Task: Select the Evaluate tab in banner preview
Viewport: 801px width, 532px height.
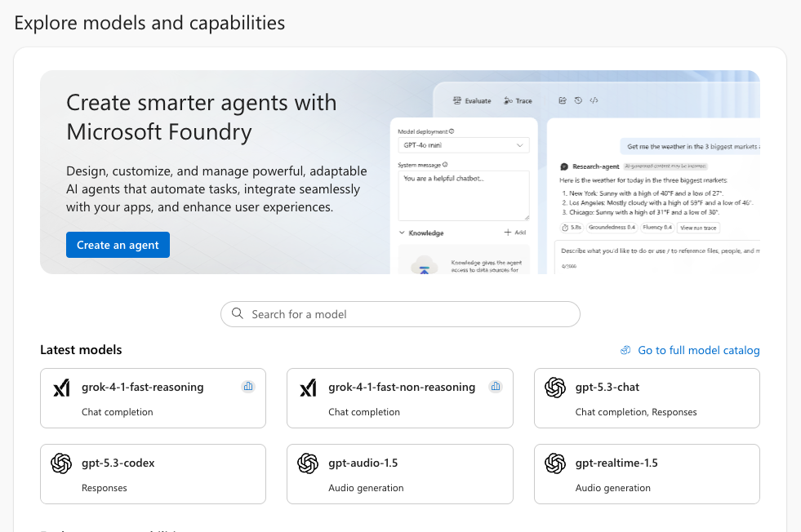Action: (x=472, y=100)
